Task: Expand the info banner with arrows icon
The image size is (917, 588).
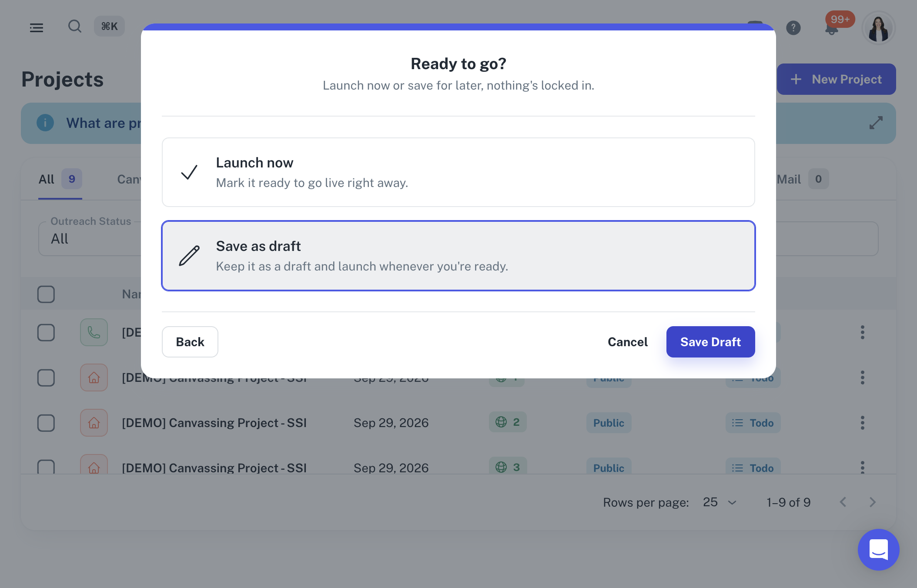Action: coord(876,123)
